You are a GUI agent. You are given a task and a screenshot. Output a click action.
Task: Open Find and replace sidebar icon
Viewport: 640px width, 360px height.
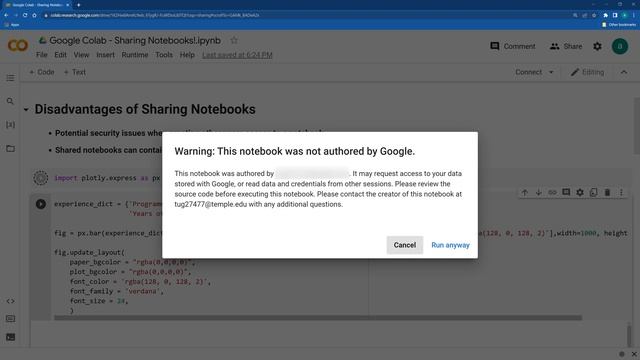[10, 101]
